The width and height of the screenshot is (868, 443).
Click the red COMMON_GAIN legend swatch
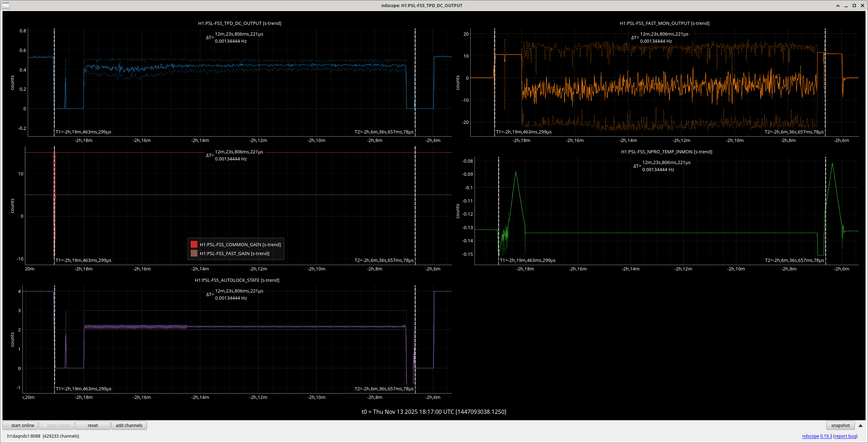point(194,244)
